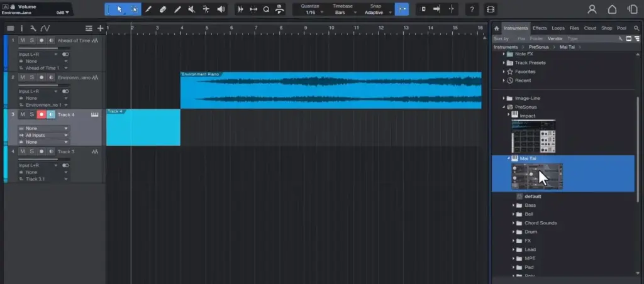Toggle Snap to grid blue button
The height and width of the screenshot is (284, 644).
point(402,9)
